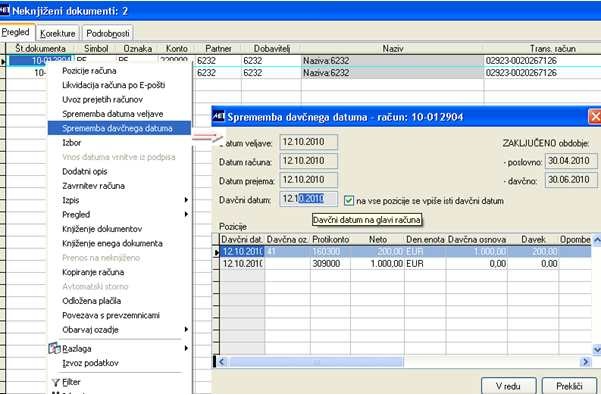Click the Št.dokumenta column header
This screenshot has width=601, height=395.
40,49
